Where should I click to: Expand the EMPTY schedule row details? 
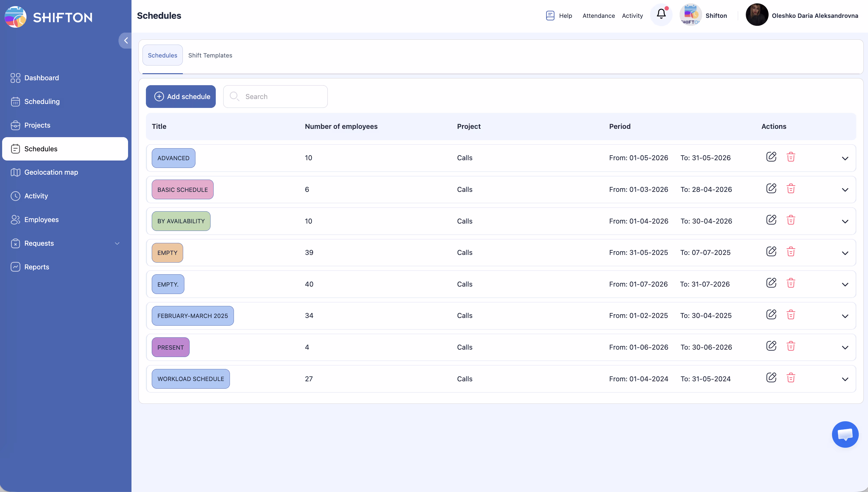coord(845,253)
